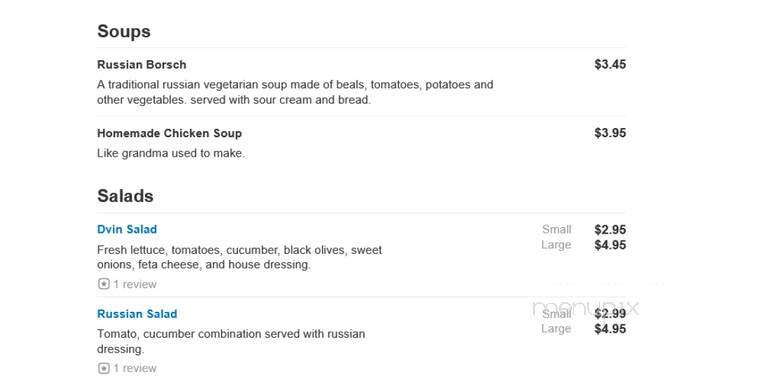Open the Russian Salad link
Image resolution: width=765 pixels, height=391 pixels.
pos(137,314)
